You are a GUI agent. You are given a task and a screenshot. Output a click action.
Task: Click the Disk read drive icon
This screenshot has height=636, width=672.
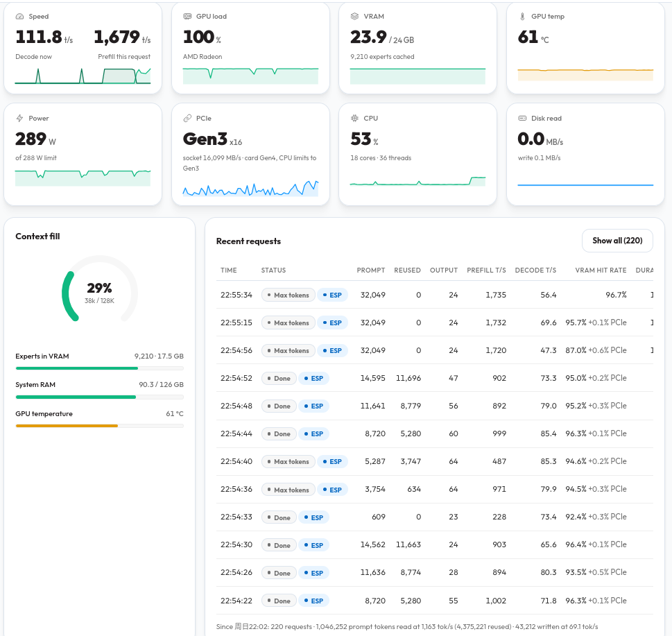click(x=522, y=119)
